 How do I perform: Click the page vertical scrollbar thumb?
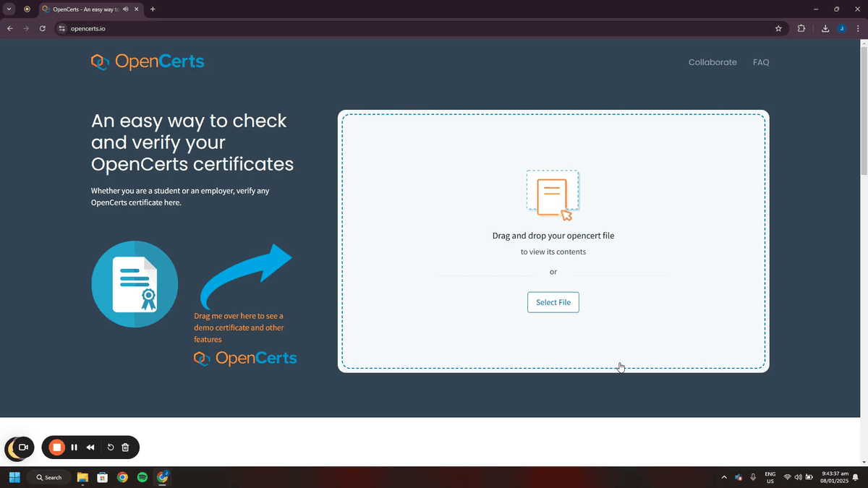[864, 109]
